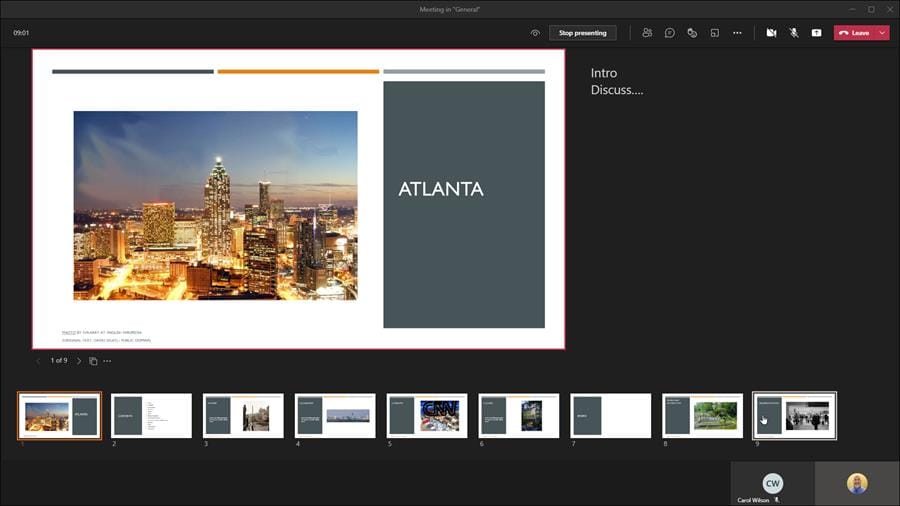Screen dimensions: 900x506
Task: Click the PHOTO credit link on slide
Action: tap(68, 333)
